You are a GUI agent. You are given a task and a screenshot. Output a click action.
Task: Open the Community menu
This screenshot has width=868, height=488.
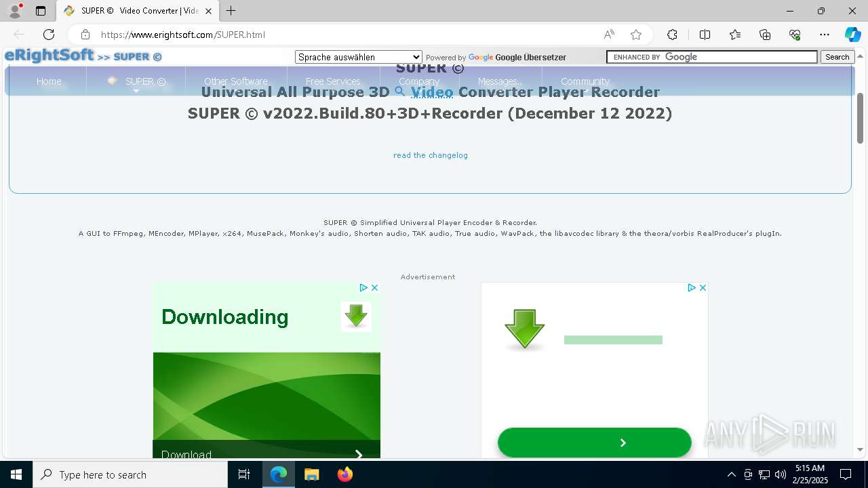pos(585,81)
